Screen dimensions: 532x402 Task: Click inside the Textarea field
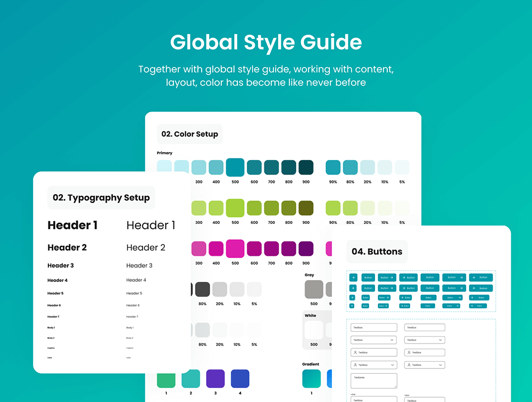pos(373,380)
